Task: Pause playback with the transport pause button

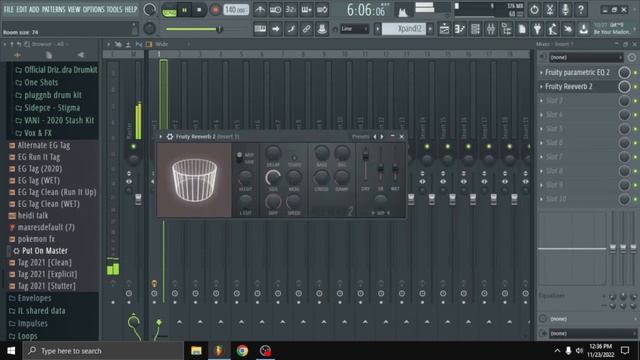Action: click(x=184, y=9)
